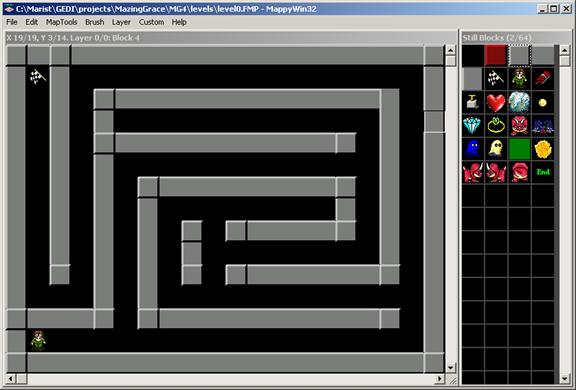Select the cyan diamond block tile
This screenshot has width=576, height=390.
[472, 126]
